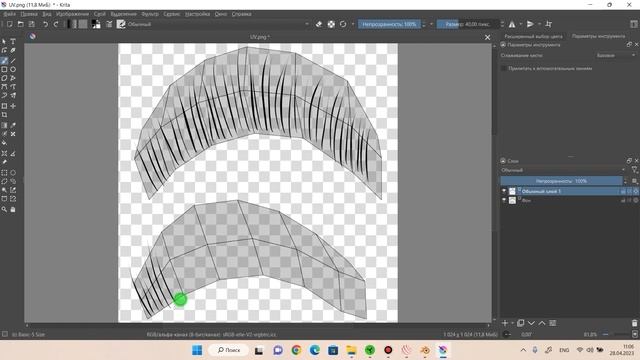The width and height of the screenshot is (640, 360).
Task: Float the Layers docker
Action: click(629, 161)
